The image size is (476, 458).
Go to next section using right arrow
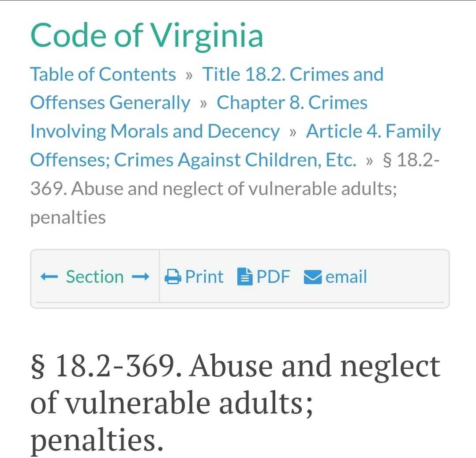point(141,277)
